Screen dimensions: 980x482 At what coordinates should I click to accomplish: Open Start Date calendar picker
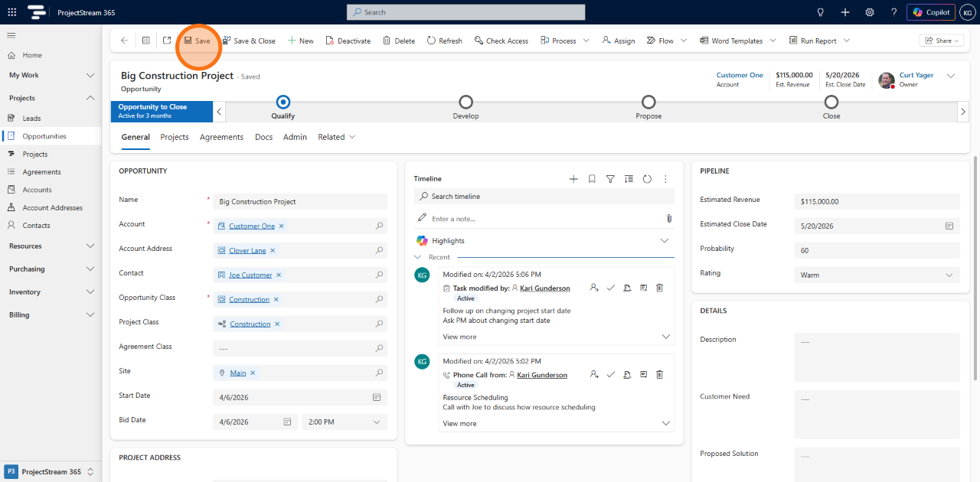(377, 398)
